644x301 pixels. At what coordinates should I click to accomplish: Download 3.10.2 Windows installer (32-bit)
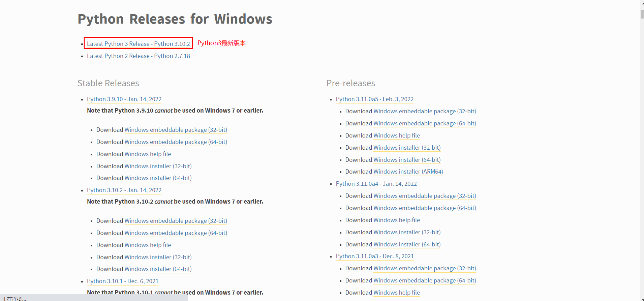[158, 257]
